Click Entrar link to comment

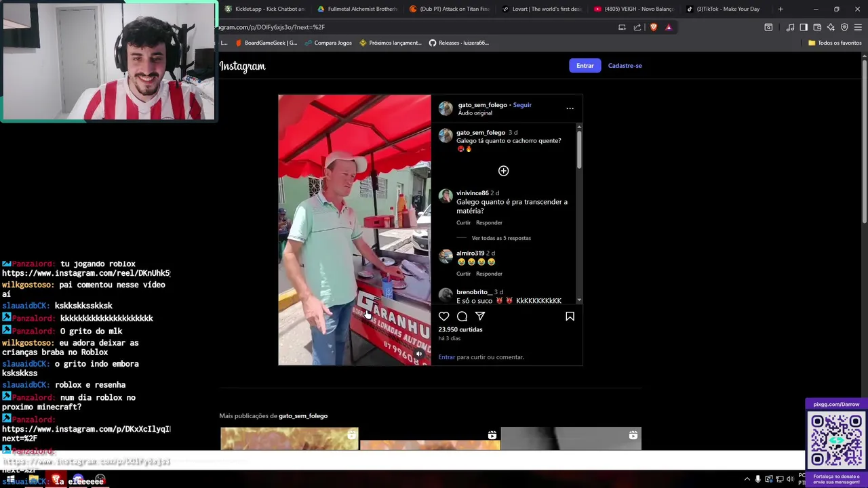point(446,357)
